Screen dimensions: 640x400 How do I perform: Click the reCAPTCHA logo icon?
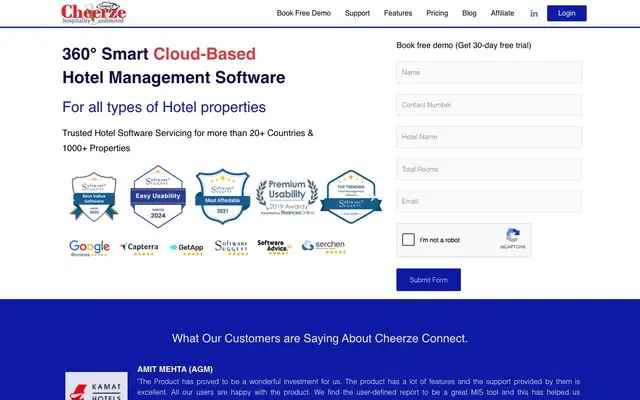click(513, 236)
